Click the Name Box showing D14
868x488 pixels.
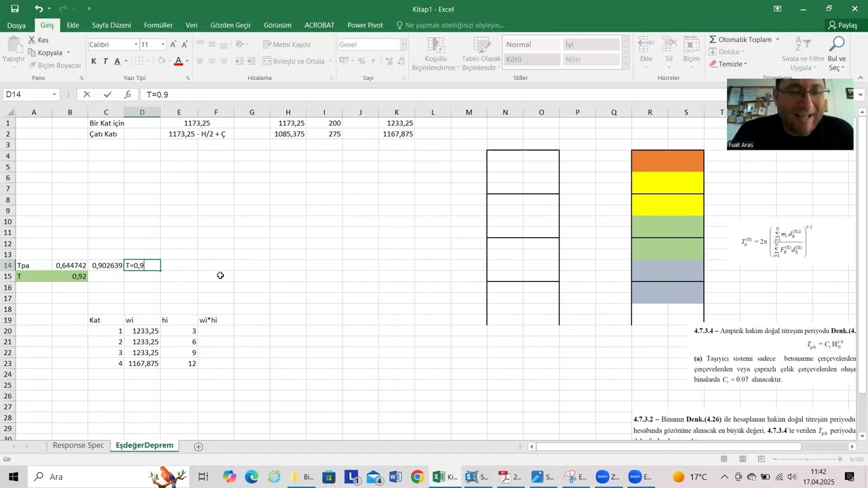point(28,95)
